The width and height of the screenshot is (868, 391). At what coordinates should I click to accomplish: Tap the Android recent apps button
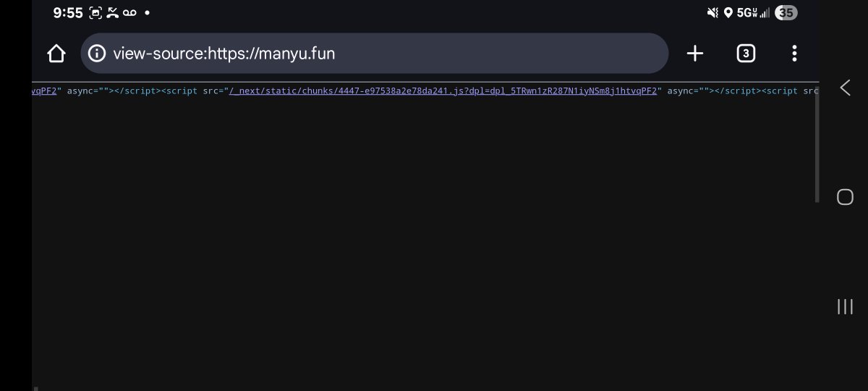845,306
